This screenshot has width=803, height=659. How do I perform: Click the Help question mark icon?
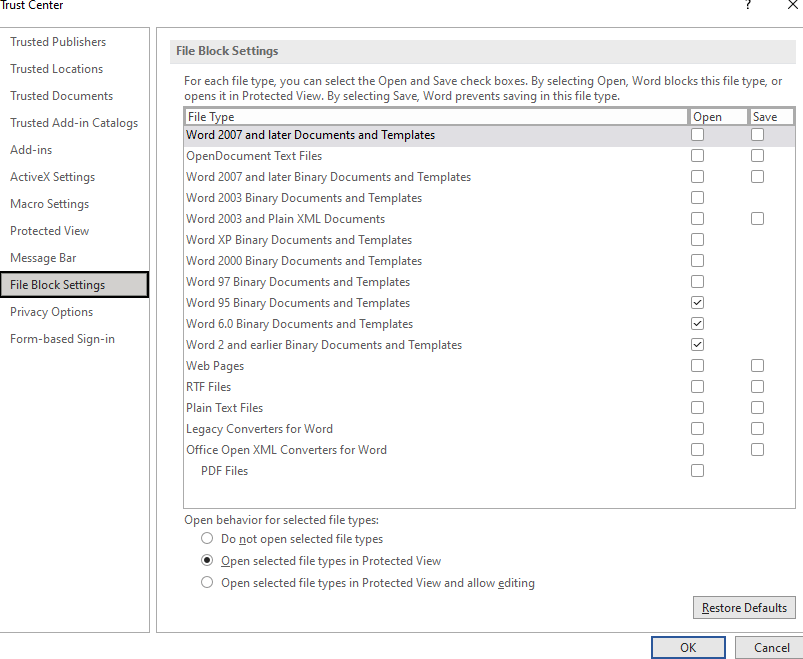pos(748,5)
